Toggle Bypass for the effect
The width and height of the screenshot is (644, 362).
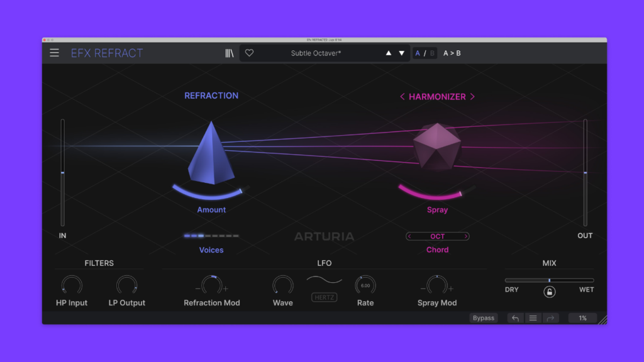click(483, 318)
